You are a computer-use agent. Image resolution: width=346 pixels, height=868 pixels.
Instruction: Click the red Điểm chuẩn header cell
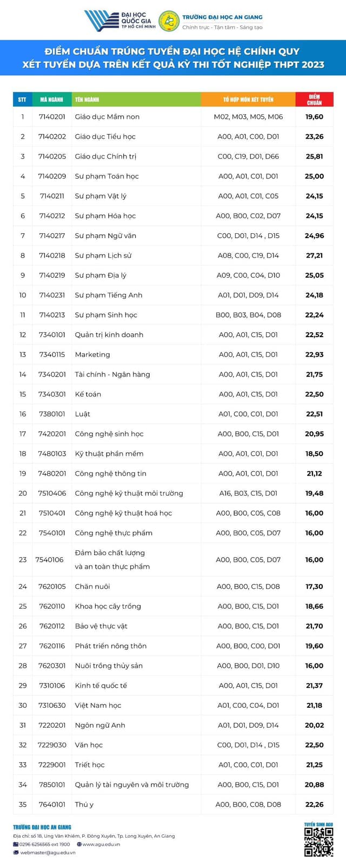tap(314, 100)
